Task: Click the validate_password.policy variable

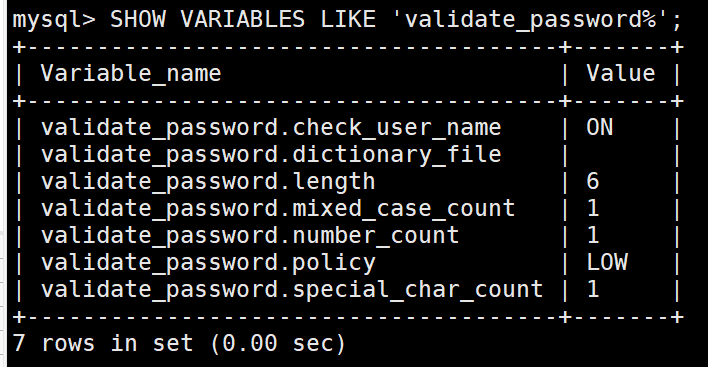Action: (x=208, y=263)
